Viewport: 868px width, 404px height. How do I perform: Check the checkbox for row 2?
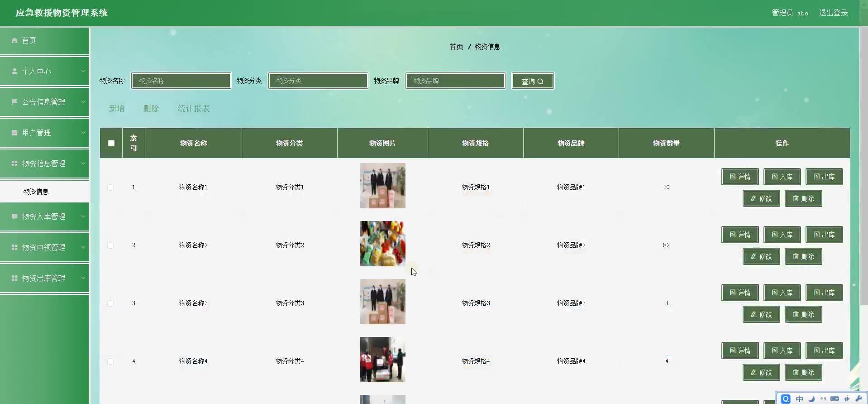coord(110,245)
